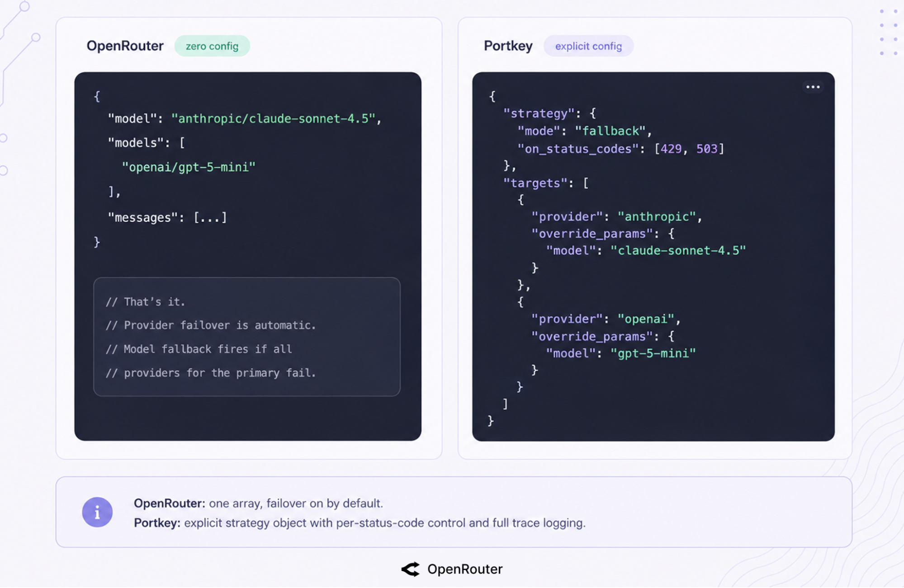Screen dimensions: 904x588
Task: Click the "provider": "anthropic" line
Action: 617,217
